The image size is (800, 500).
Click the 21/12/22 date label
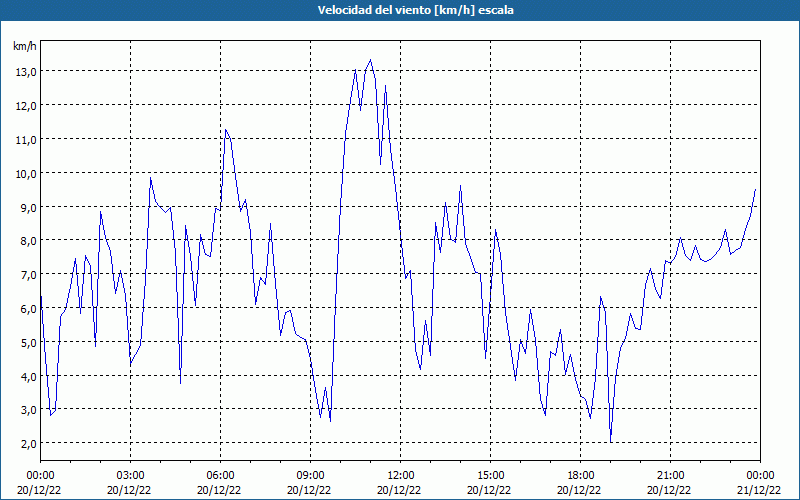pos(760,490)
